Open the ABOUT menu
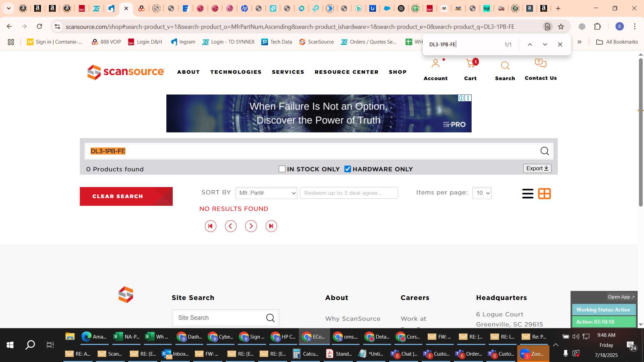The image size is (644, 362). point(189,72)
